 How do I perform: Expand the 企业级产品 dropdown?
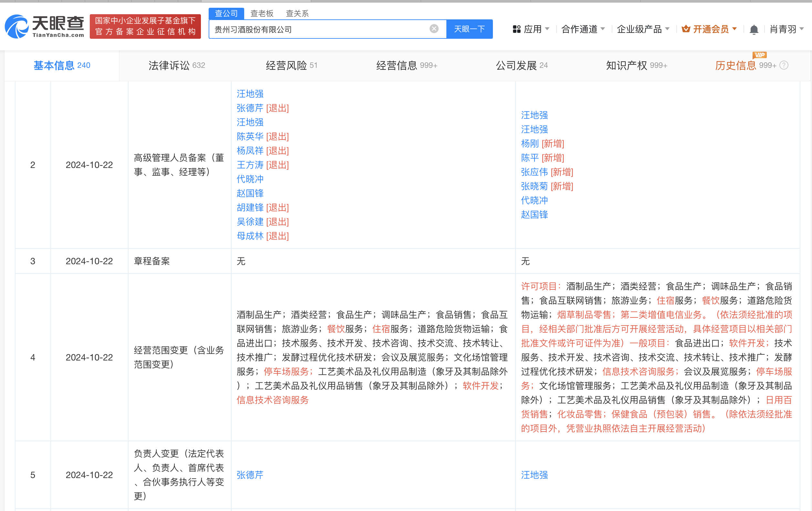(643, 29)
